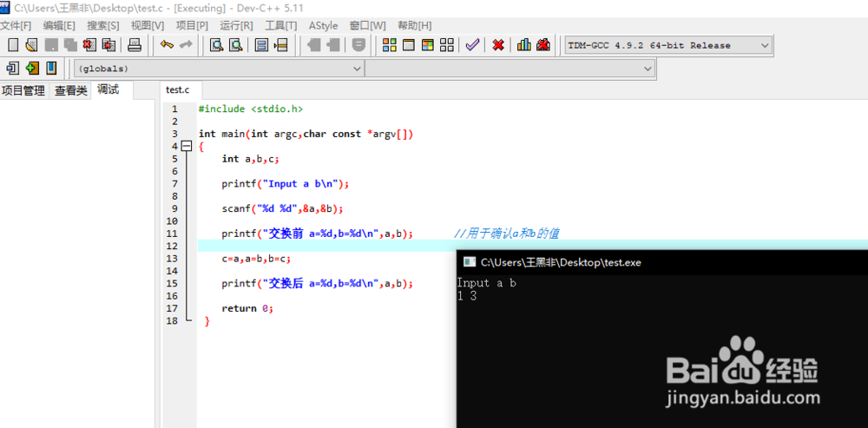
Task: Click the Save file toolbar icon
Action: coord(51,45)
